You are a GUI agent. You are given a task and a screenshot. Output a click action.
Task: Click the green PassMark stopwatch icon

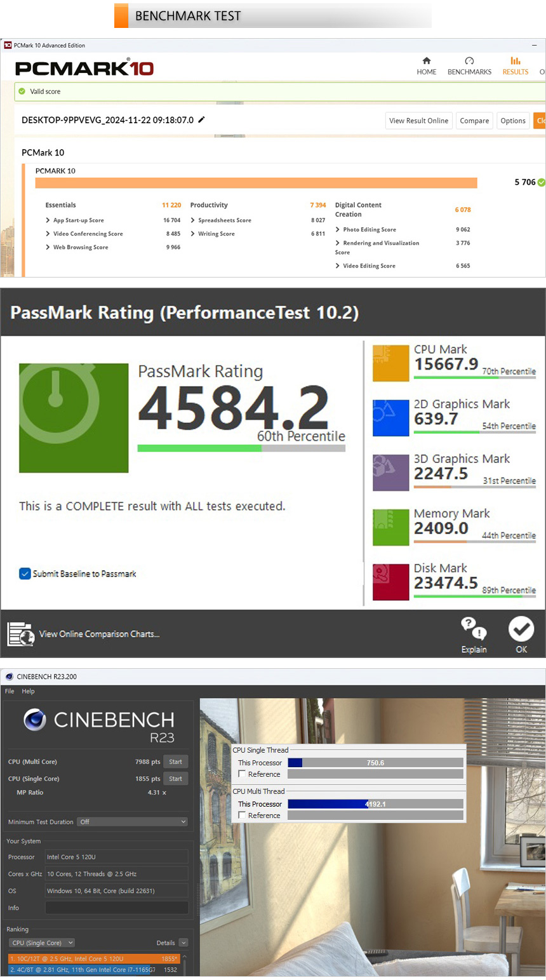point(74,418)
